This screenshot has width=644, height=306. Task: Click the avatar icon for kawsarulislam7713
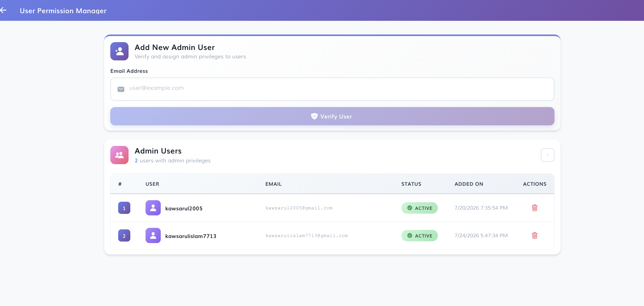coord(153,235)
